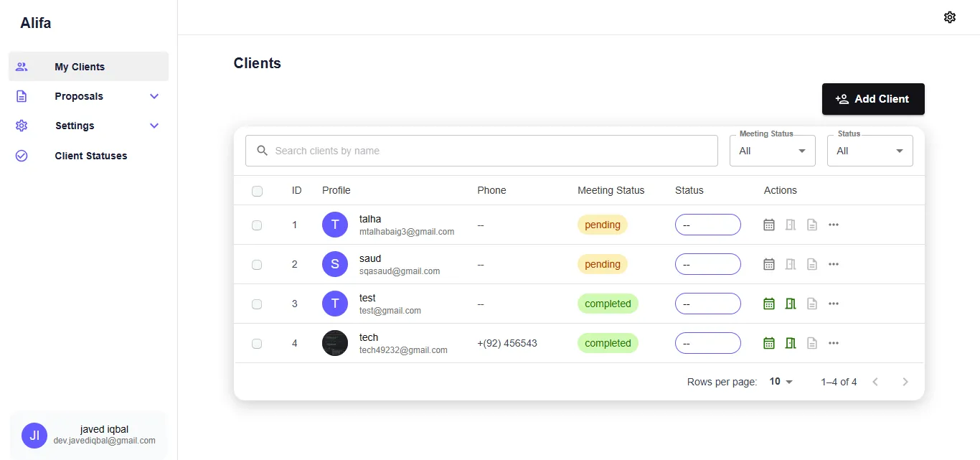Open more actions for test client
This screenshot has height=460, width=980.
[x=834, y=304]
